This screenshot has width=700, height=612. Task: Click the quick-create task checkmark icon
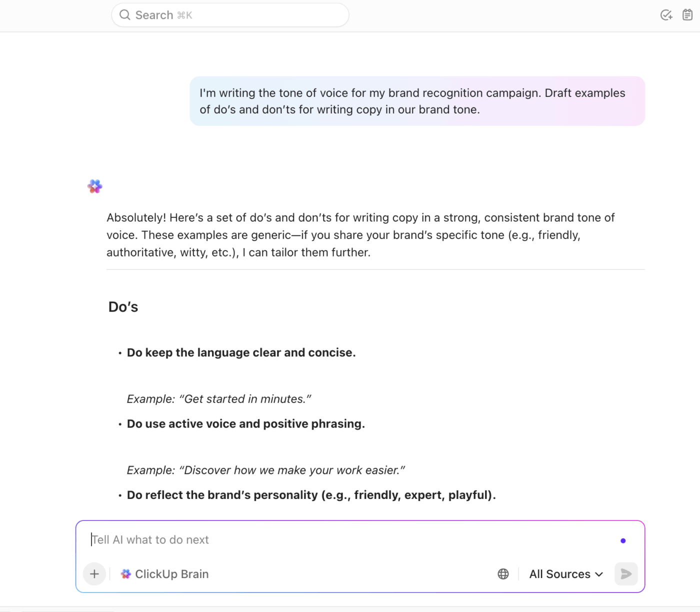pos(666,15)
